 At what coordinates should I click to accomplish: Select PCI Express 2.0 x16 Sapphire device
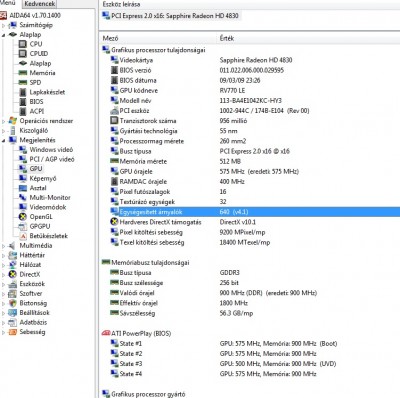[171, 16]
